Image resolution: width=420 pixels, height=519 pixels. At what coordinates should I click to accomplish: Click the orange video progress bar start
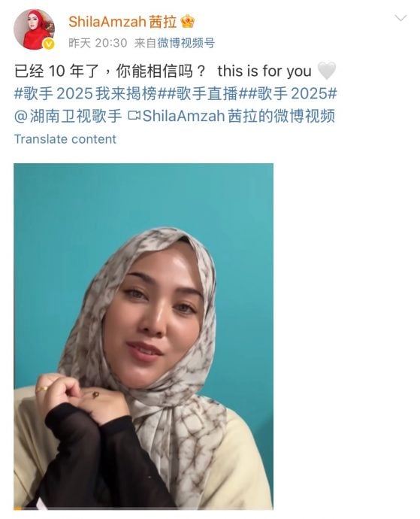point(17,508)
